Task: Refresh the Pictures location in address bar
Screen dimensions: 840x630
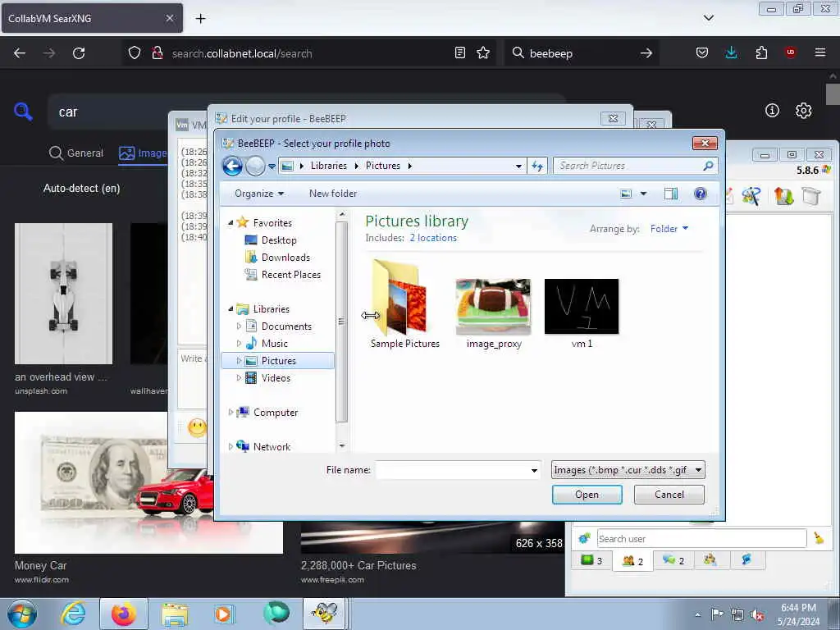Action: click(x=536, y=166)
